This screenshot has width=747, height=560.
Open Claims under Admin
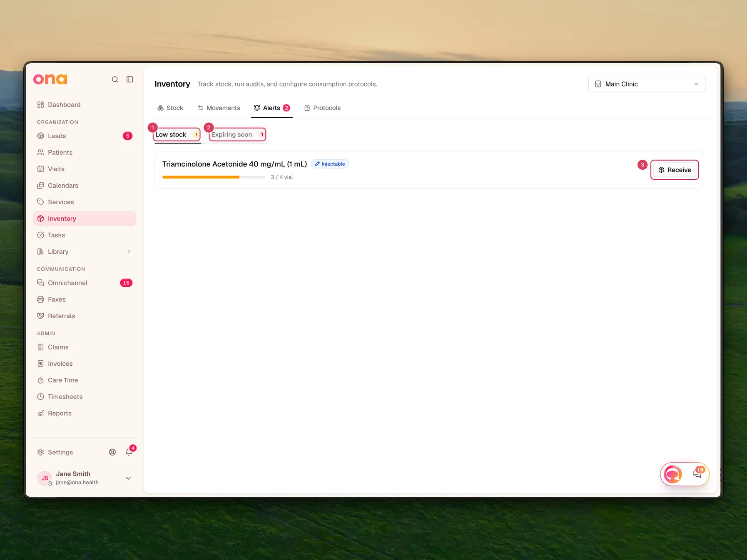click(x=85, y=347)
